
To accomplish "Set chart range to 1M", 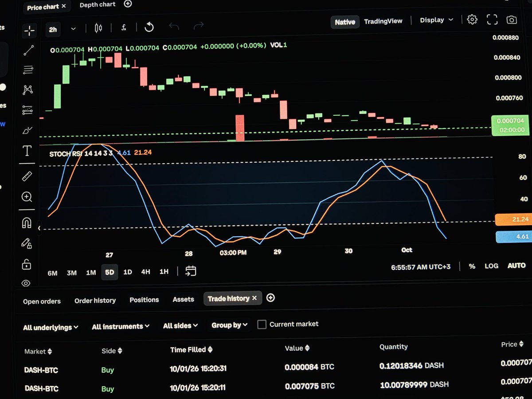I will [x=91, y=272].
